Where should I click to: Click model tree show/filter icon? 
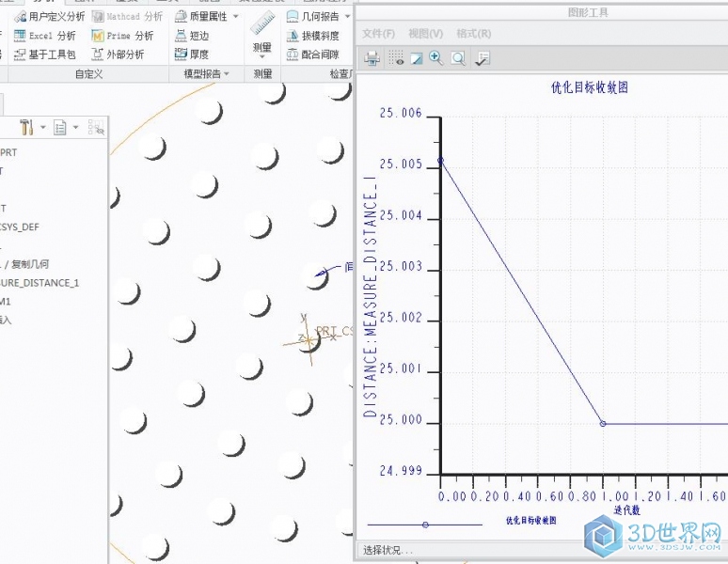96,127
